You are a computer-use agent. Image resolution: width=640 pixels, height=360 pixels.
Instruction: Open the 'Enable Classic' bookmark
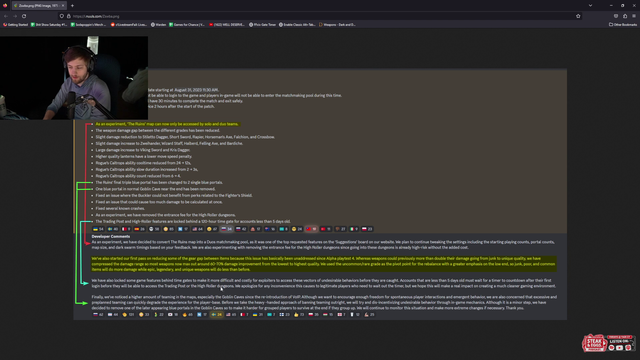click(x=297, y=24)
